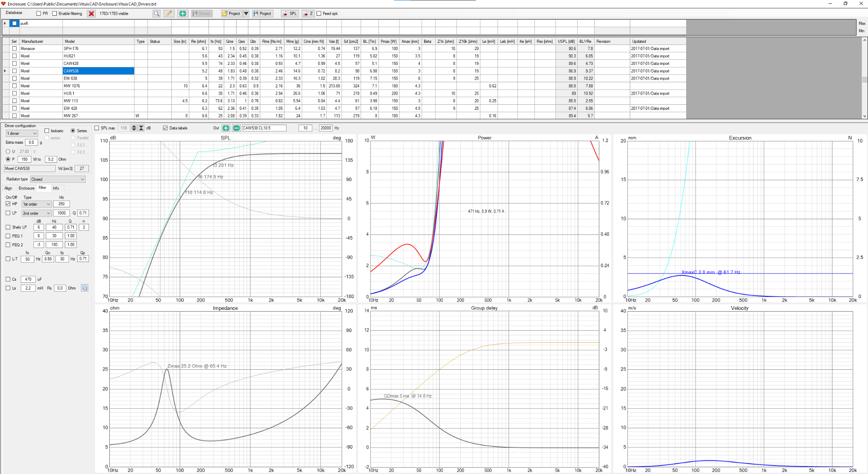Click the overlay name CAW538 CL10.5 field
The height and width of the screenshot is (474, 868).
point(264,128)
